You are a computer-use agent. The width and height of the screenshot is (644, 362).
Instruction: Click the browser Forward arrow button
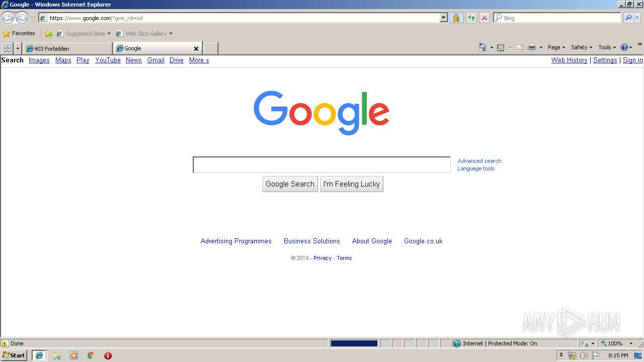pyautogui.click(x=22, y=18)
